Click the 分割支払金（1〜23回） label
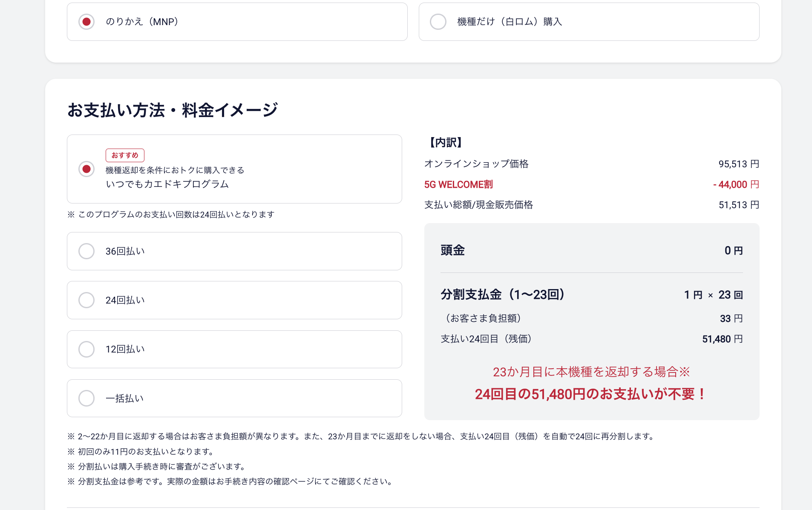 [x=503, y=295]
